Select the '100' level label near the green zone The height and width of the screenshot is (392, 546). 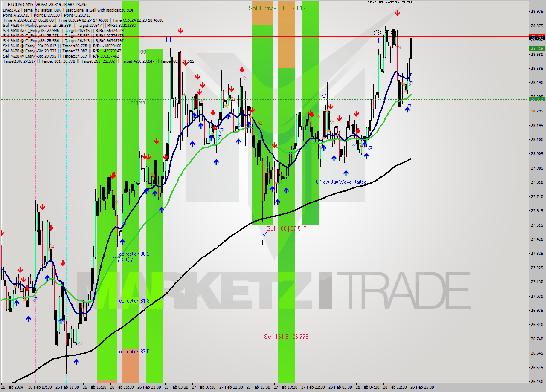[x=142, y=52]
